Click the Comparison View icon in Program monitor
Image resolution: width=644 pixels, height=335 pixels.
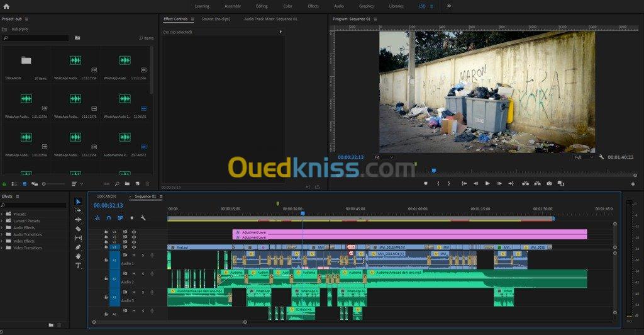pos(561,183)
